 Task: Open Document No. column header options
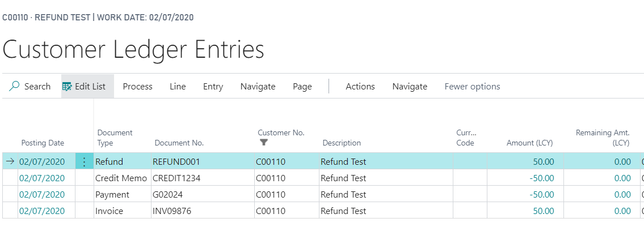[x=179, y=143]
